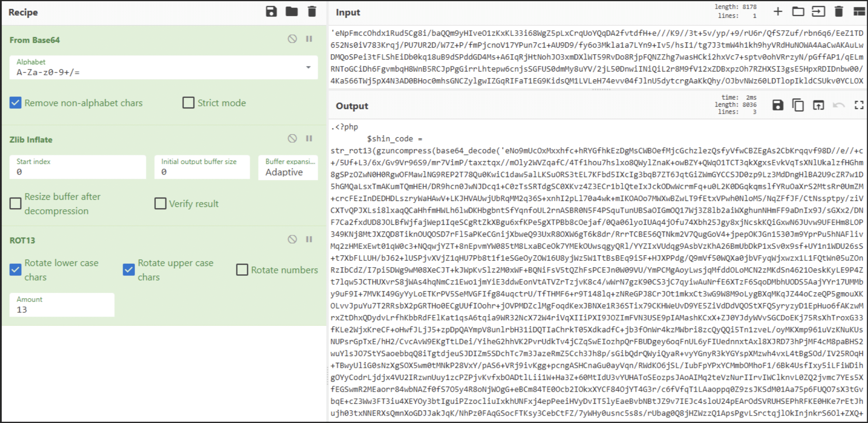This screenshot has width=868, height=423.
Task: Reset the pane layout with the Input icon
Action: click(x=859, y=12)
